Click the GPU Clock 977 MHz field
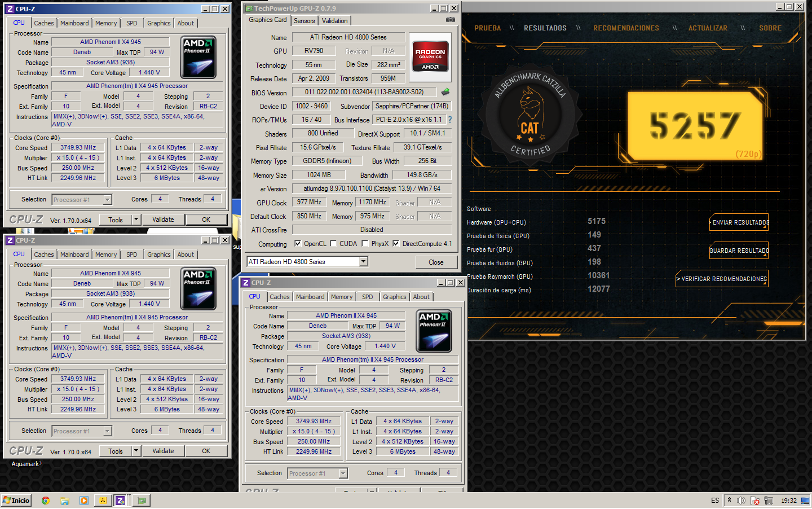 [x=309, y=202]
